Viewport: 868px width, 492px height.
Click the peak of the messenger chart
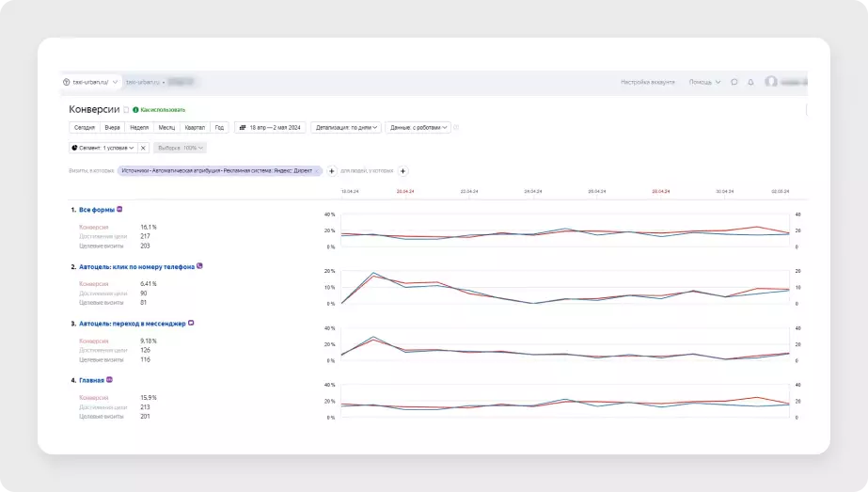(373, 337)
